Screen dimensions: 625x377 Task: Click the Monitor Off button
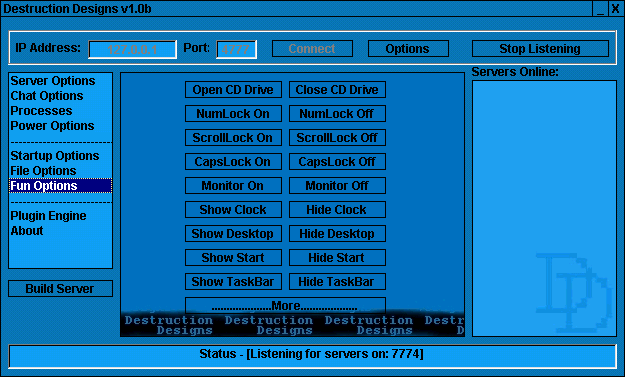click(337, 185)
